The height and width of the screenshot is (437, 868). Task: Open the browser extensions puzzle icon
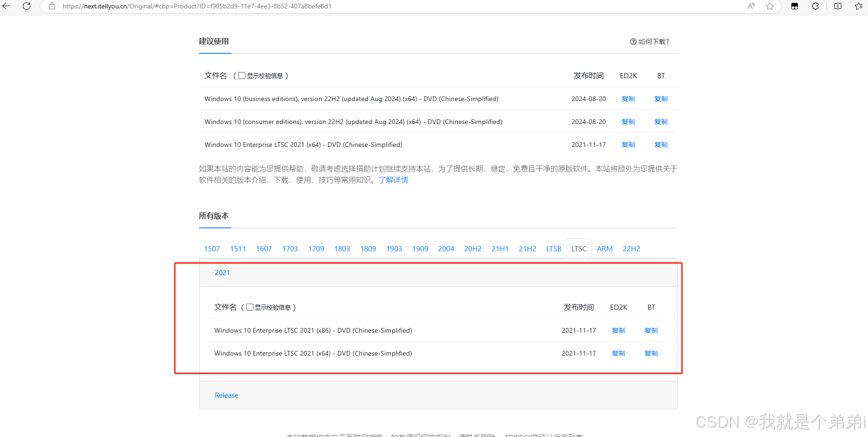pyautogui.click(x=815, y=6)
